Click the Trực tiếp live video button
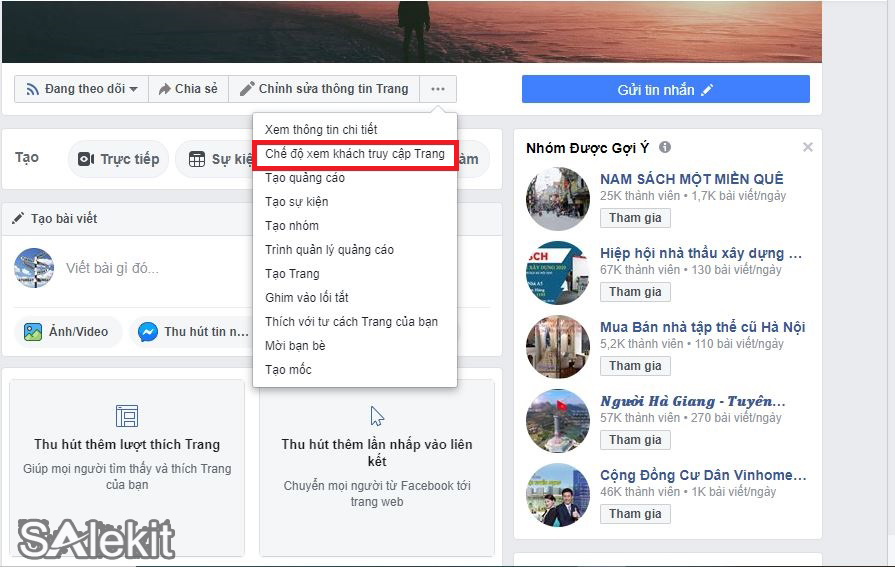 pyautogui.click(x=118, y=159)
